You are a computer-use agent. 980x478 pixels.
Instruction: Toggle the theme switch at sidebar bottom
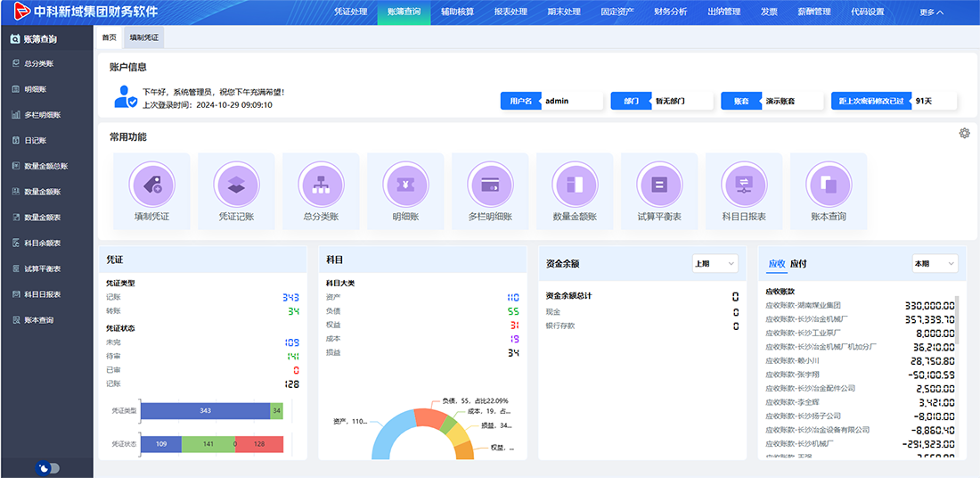pos(47,468)
